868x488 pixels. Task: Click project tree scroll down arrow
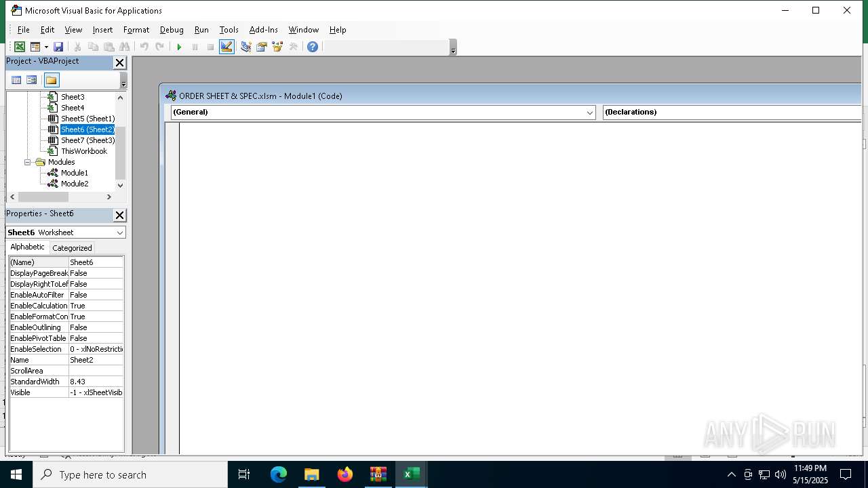[x=121, y=185]
